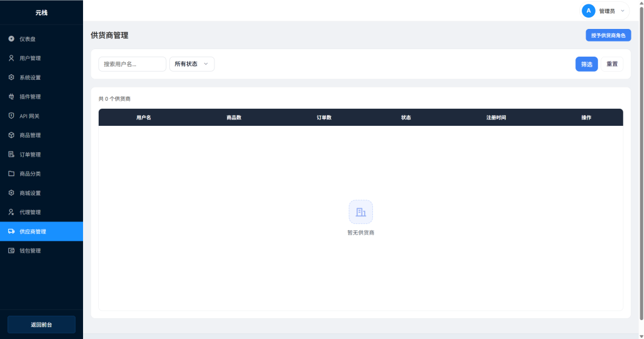Click the shield icon beside API 网关
The width and height of the screenshot is (644, 339).
(11, 116)
